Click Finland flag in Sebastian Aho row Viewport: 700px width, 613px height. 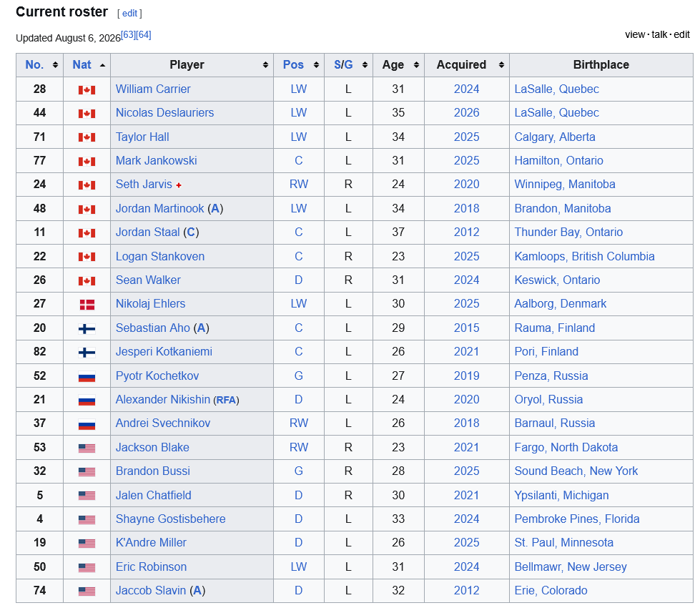[x=87, y=329]
